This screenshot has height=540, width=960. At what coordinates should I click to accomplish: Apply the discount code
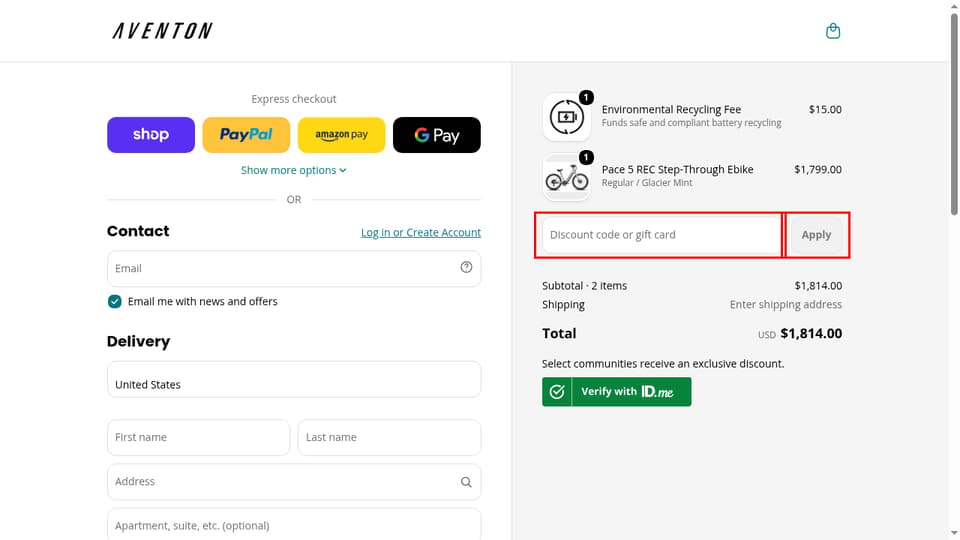pyautogui.click(x=816, y=235)
